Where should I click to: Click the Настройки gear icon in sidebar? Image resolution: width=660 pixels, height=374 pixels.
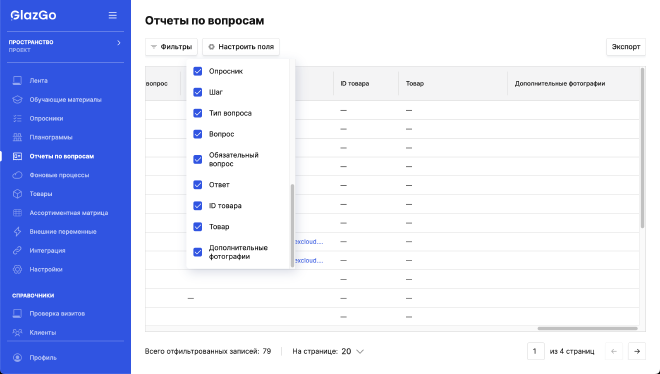(x=17, y=269)
